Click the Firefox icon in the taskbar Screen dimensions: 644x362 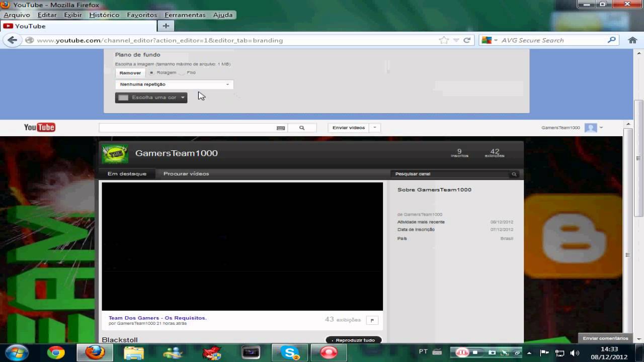[95, 352]
